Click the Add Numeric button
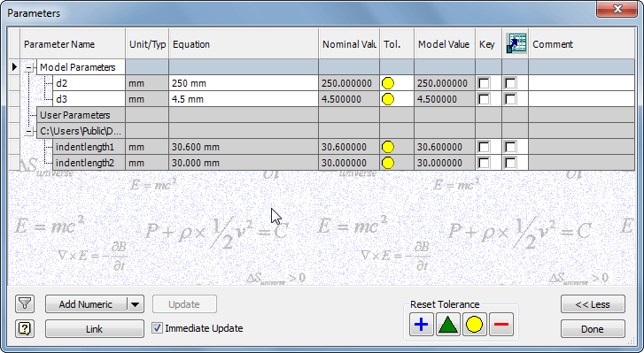 (x=86, y=304)
